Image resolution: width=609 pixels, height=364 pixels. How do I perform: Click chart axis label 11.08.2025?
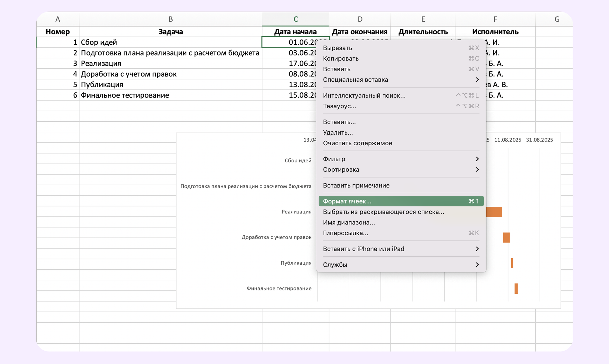508,140
